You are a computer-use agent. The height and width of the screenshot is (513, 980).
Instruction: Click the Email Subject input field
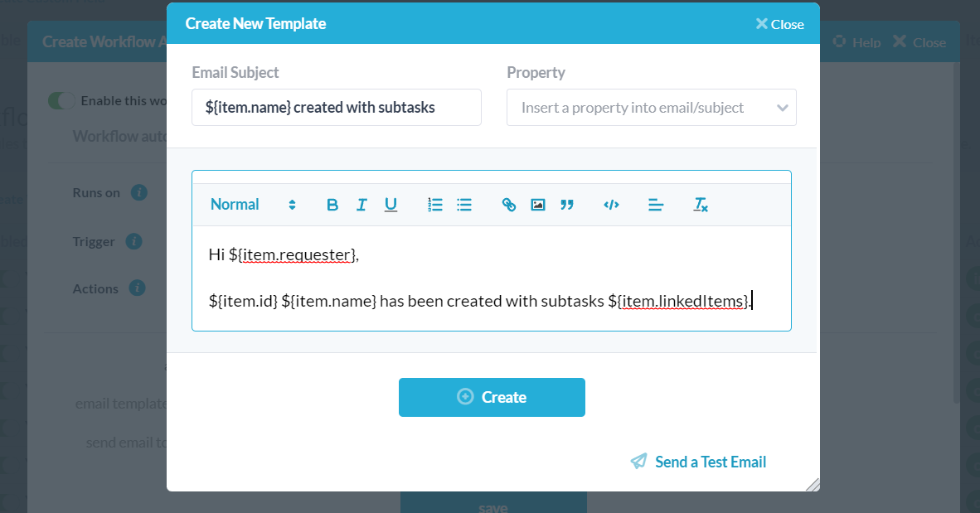[x=336, y=108]
